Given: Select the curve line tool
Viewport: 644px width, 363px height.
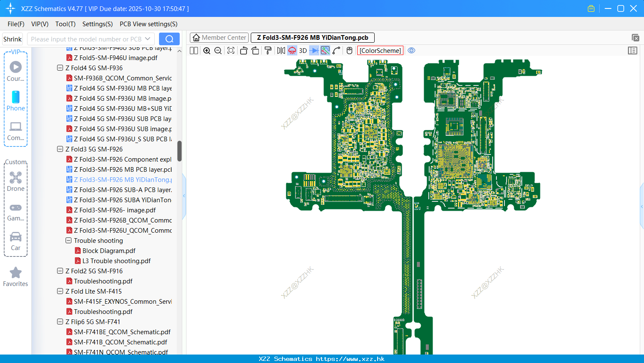Looking at the screenshot, I should (337, 50).
